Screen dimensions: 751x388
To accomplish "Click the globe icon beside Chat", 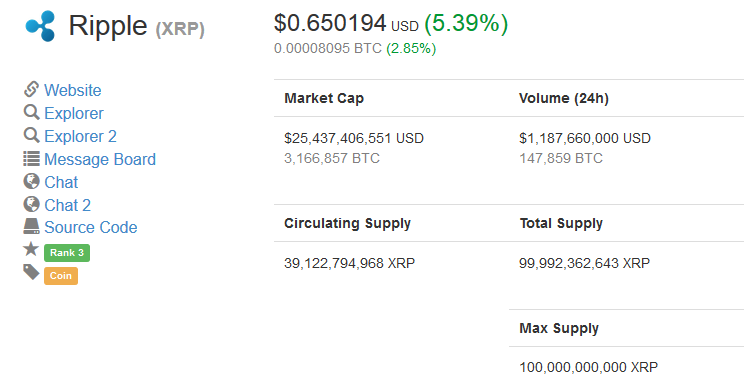I will [x=31, y=181].
